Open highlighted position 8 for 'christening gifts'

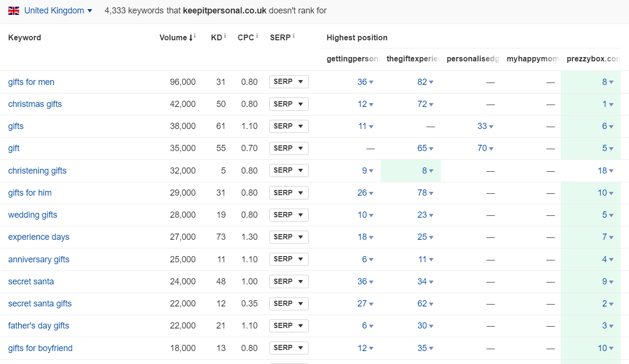428,171
